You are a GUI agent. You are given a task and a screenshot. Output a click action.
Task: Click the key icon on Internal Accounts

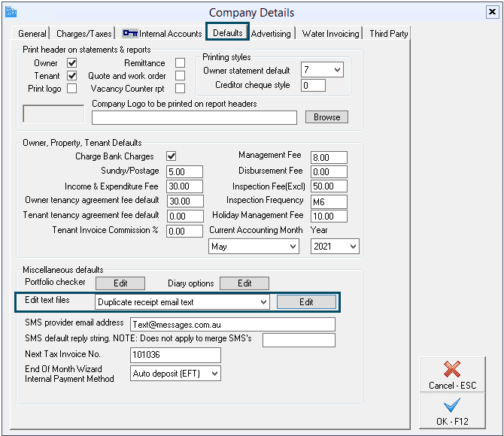[130, 33]
